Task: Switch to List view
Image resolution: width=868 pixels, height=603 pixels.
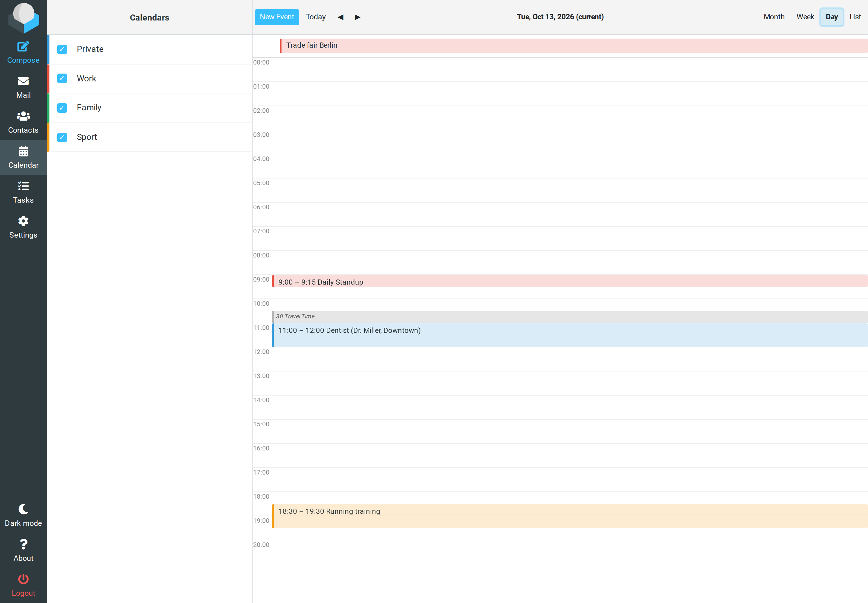Action: pyautogui.click(x=855, y=17)
